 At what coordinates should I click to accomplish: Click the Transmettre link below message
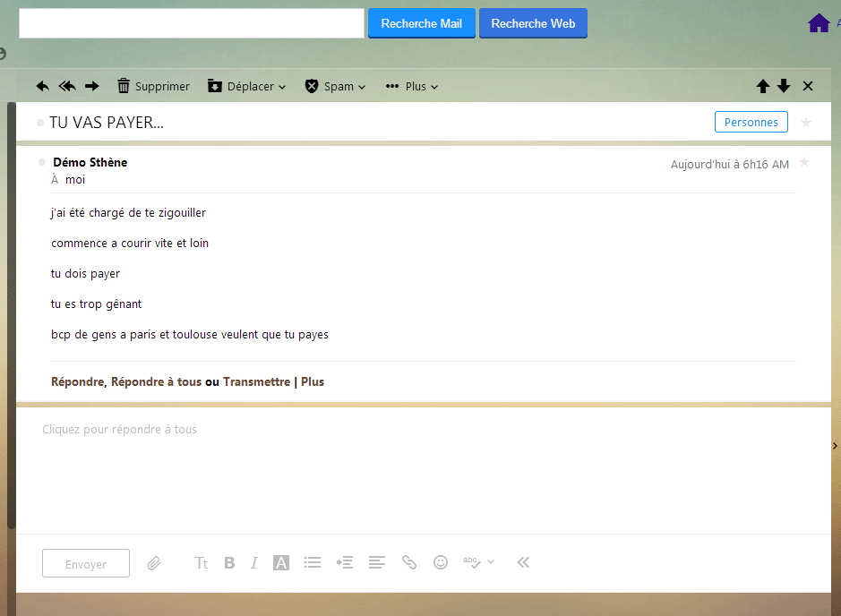coord(257,382)
